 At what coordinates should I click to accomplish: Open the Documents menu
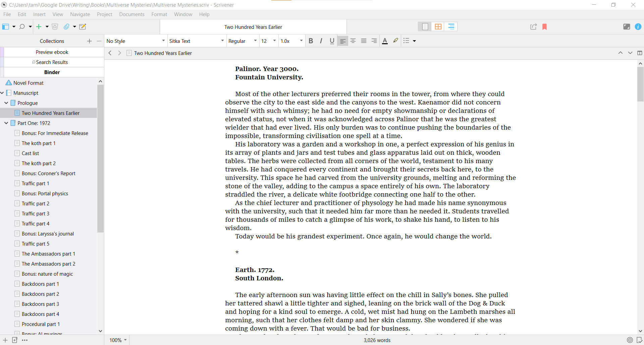click(131, 14)
